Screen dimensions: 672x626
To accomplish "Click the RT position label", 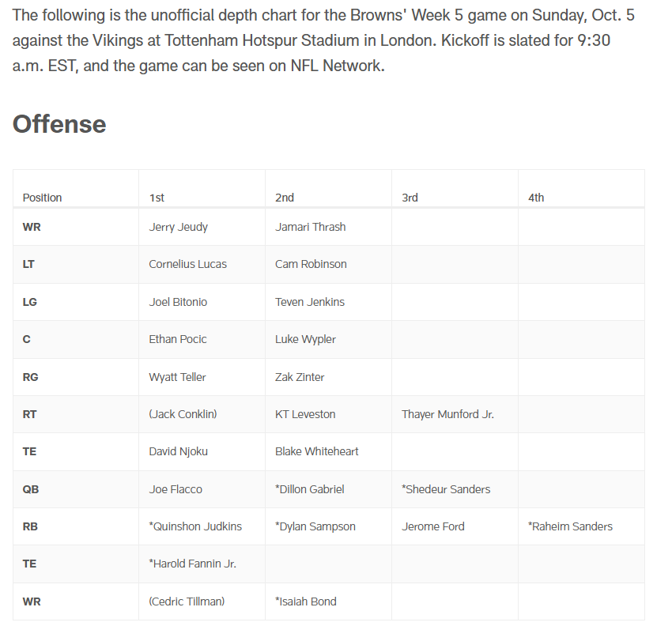I will click(29, 414).
